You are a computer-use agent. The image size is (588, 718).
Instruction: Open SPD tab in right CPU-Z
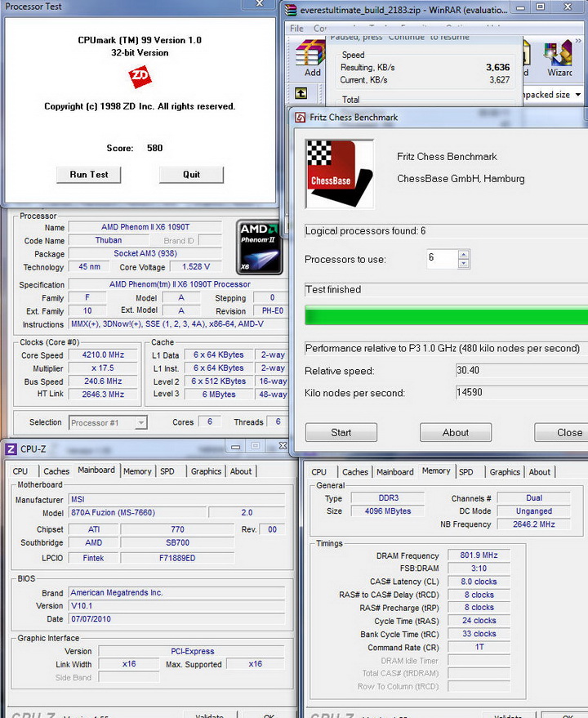click(x=465, y=472)
